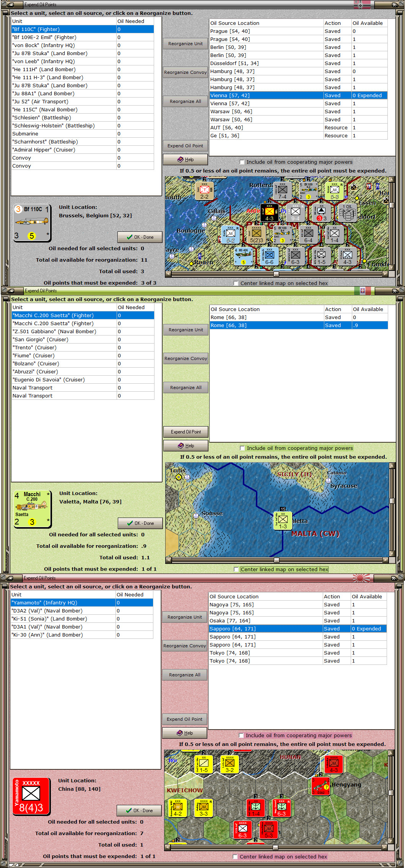Click Japanese flag icon in title bar
Viewport: 405px width, 868px height.
(x=361, y=578)
